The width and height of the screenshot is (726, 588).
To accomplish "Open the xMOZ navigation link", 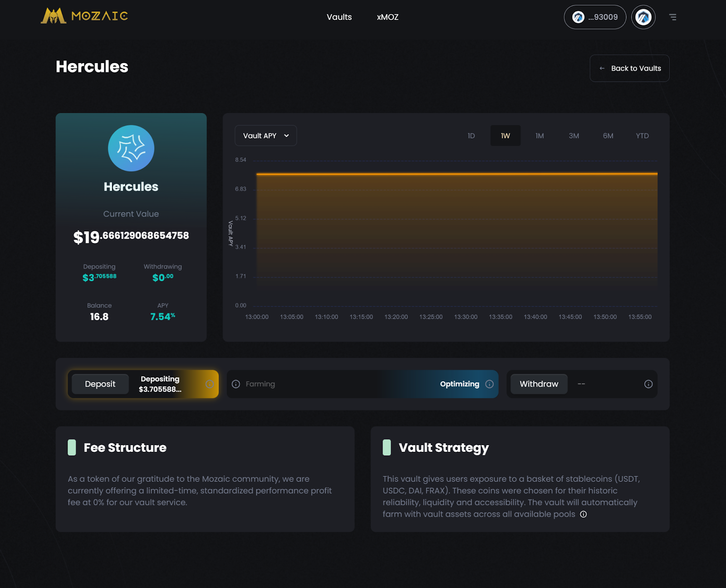I will click(388, 17).
